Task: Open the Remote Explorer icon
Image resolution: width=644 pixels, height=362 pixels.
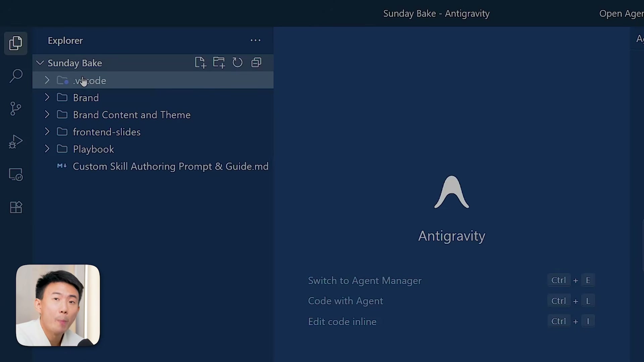Action: click(15, 174)
